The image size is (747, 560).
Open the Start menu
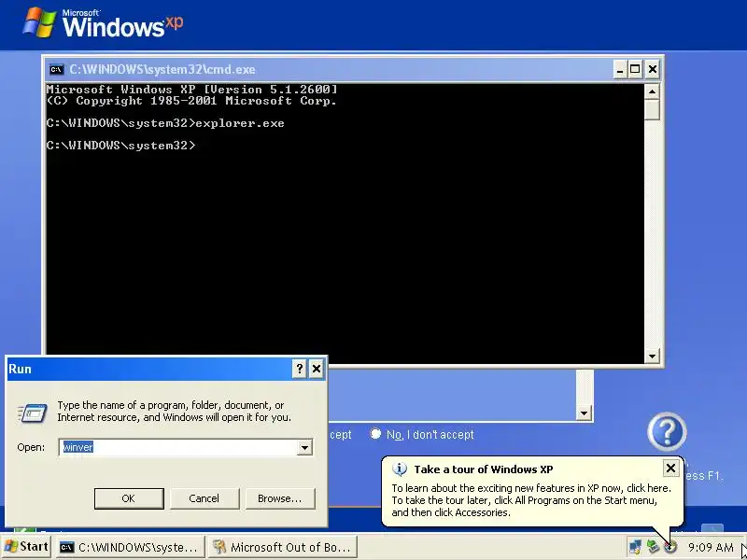26,547
